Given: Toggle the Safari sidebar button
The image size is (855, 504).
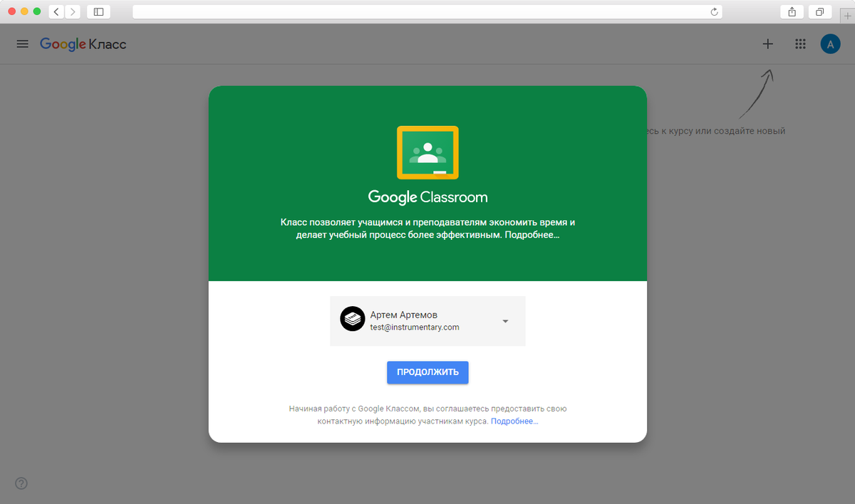Looking at the screenshot, I should 98,11.
